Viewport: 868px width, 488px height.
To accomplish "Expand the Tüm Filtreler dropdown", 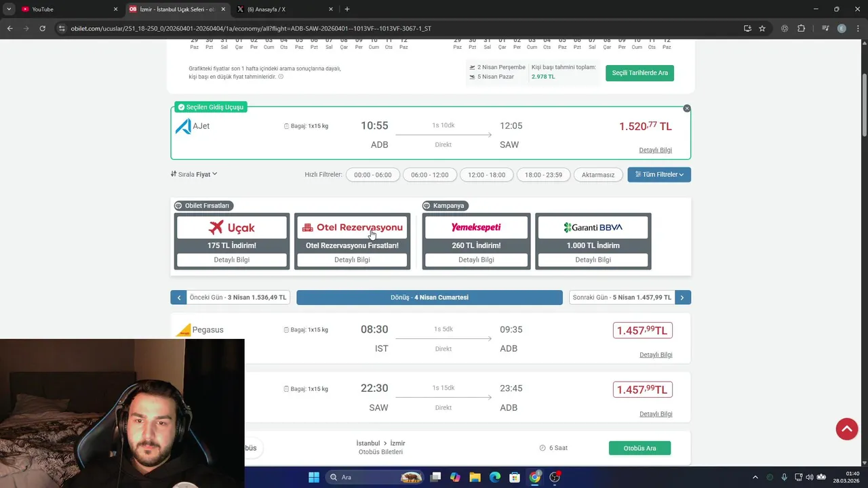I will [x=659, y=175].
